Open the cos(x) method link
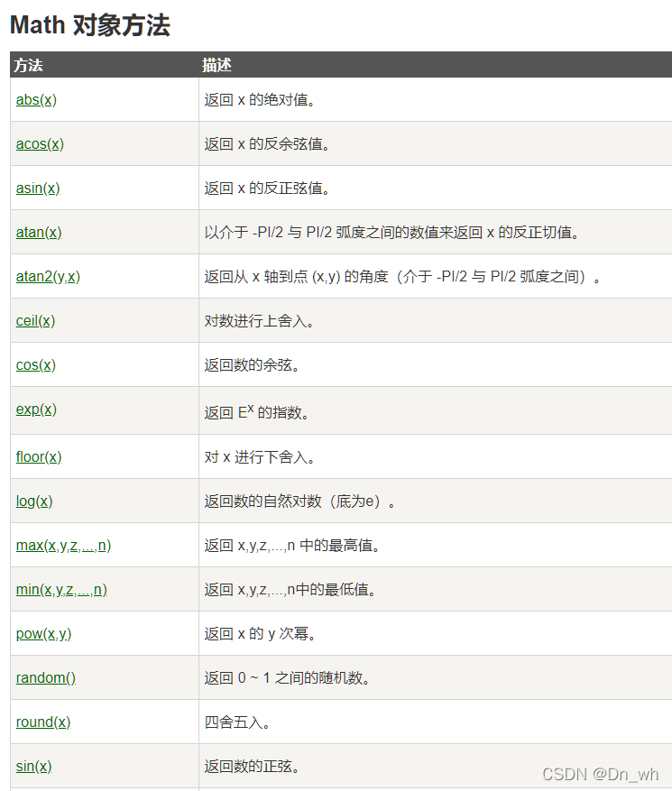This screenshot has width=672, height=791. click(36, 365)
